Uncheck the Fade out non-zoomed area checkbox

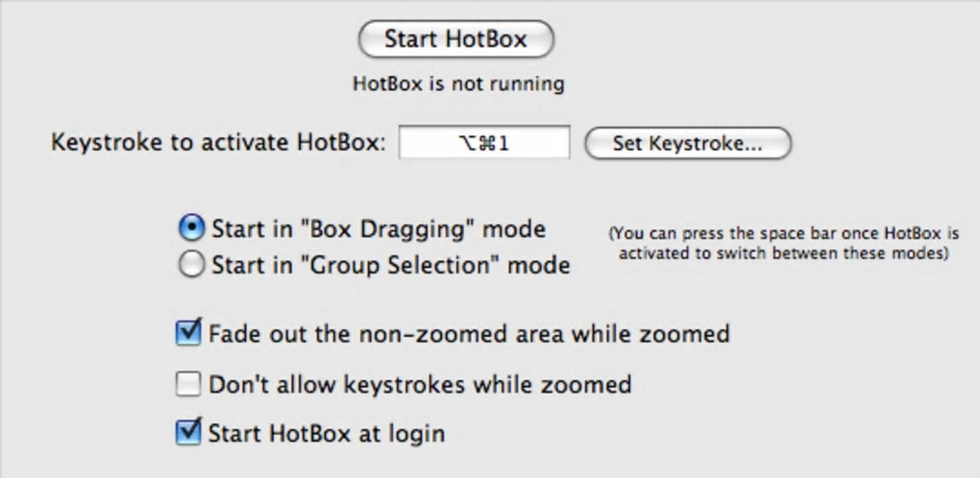tap(187, 334)
